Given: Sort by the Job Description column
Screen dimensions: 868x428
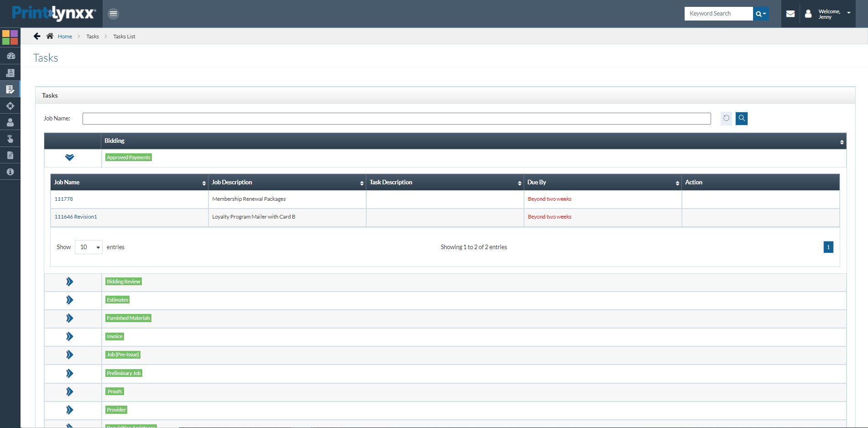Looking at the screenshot, I should 362,183.
